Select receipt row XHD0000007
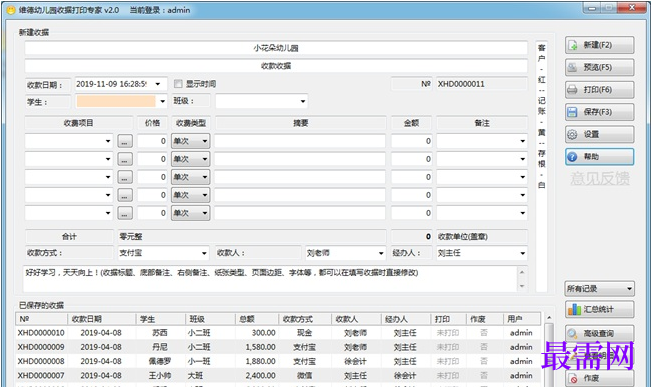Screen dimensions: 653x387 pos(278,375)
